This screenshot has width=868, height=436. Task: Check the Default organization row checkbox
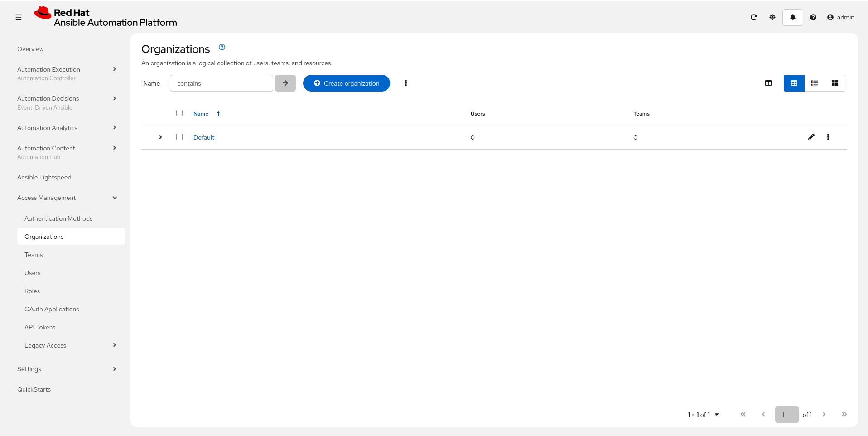pyautogui.click(x=179, y=137)
